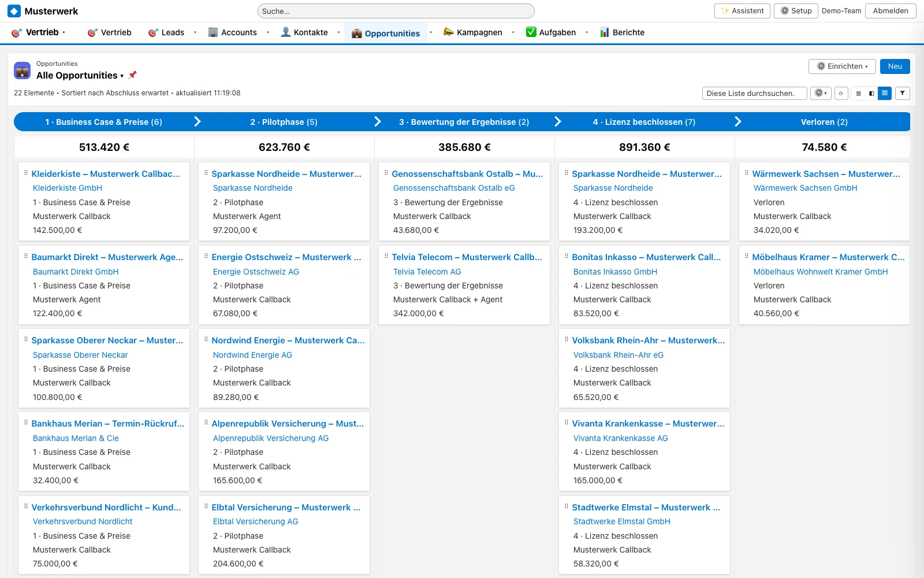Switch to split view
Screen dimensions: 924x578
(871, 93)
